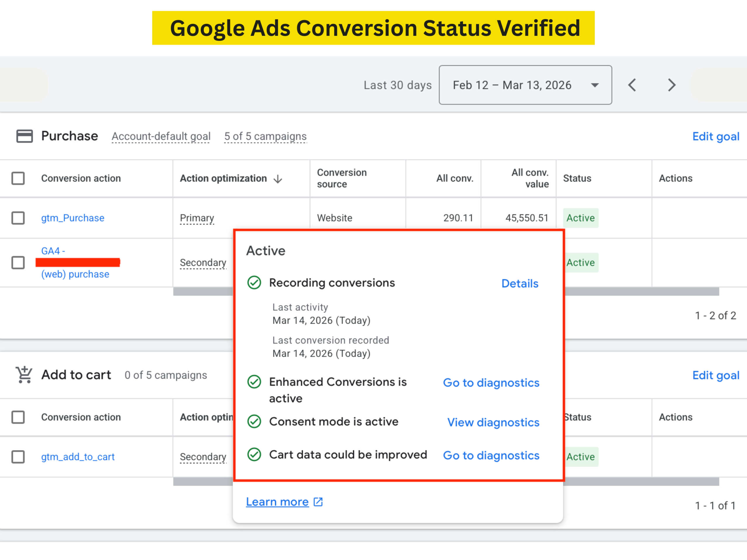Click the Add to cart goal icon
This screenshot has width=747, height=560.
pos(24,375)
